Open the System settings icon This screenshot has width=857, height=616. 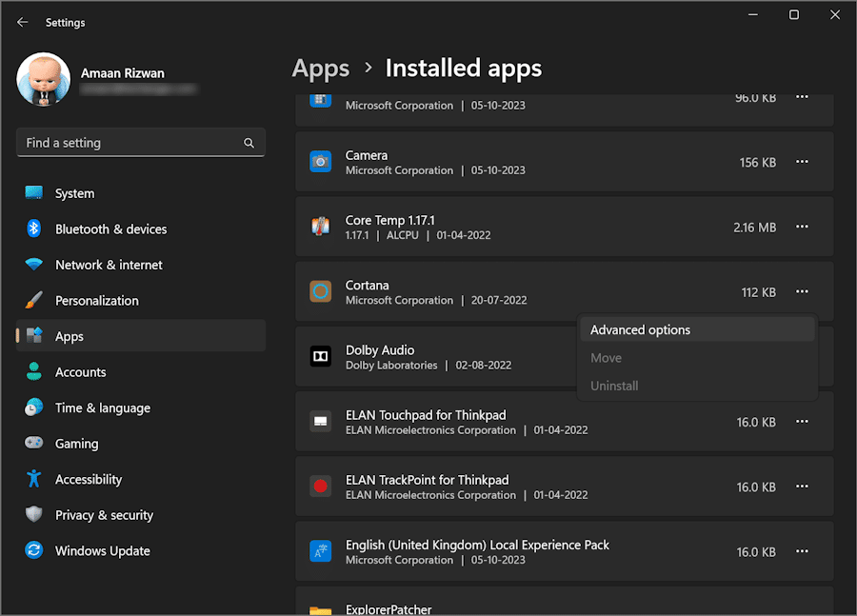(x=34, y=193)
